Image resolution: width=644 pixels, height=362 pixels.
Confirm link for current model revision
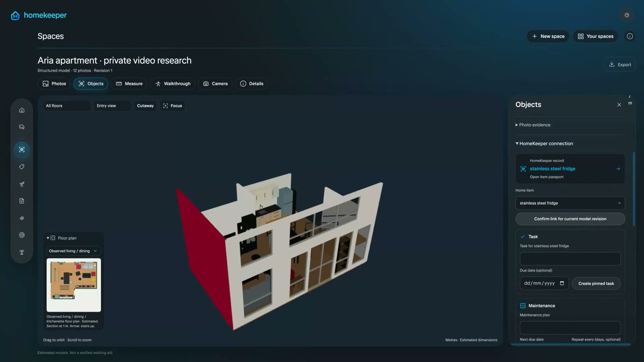click(x=570, y=219)
